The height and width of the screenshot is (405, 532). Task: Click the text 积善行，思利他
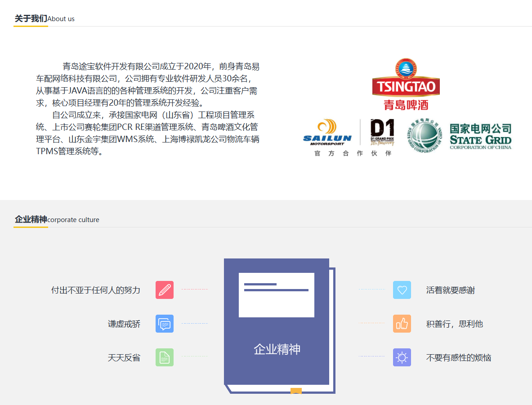pos(455,324)
